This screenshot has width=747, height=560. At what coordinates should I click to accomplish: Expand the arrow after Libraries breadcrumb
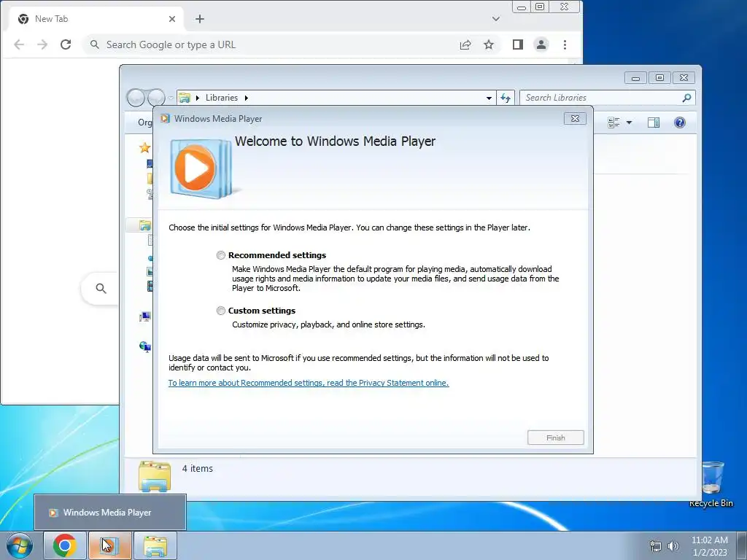[247, 98]
